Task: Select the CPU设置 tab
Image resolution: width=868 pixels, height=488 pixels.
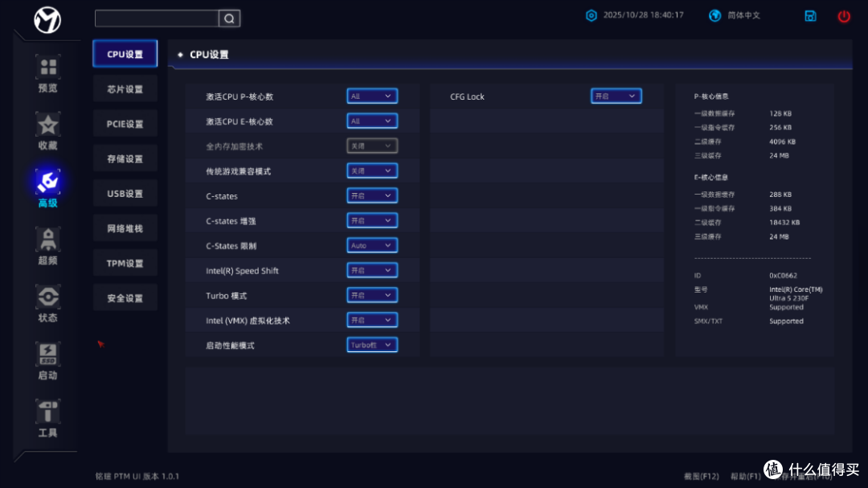Action: pyautogui.click(x=125, y=55)
